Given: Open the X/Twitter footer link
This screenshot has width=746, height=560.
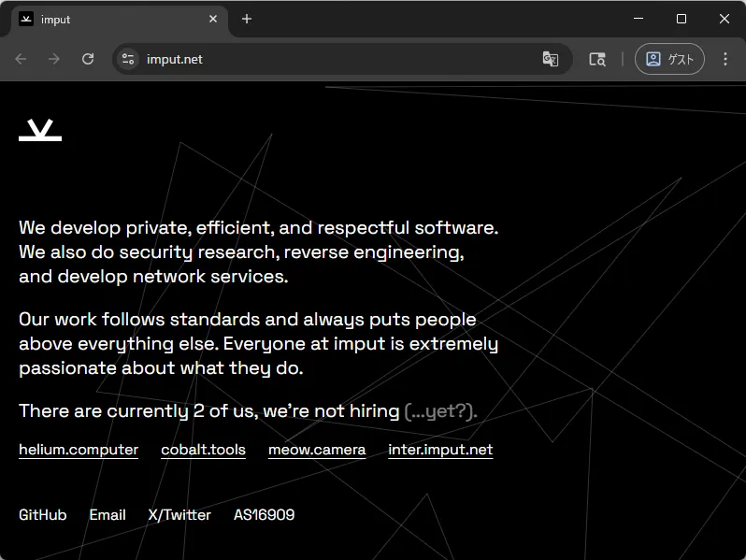Looking at the screenshot, I should tap(179, 515).
